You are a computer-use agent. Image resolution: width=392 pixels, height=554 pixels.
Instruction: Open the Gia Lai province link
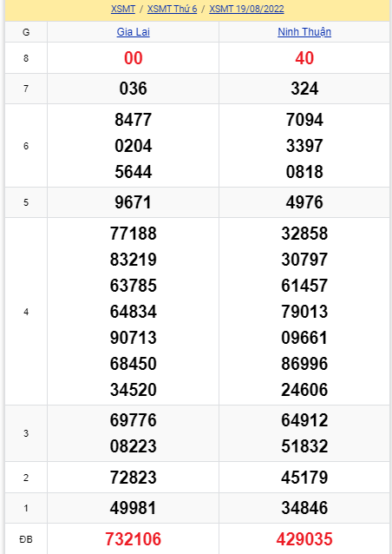[134, 32]
